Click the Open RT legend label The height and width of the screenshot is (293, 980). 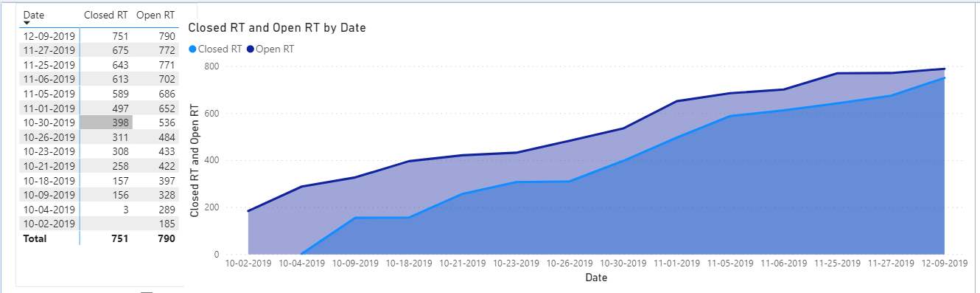click(x=274, y=49)
